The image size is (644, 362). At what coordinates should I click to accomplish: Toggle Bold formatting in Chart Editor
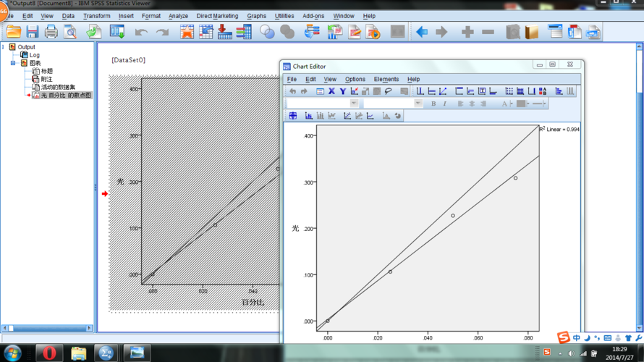(x=433, y=104)
